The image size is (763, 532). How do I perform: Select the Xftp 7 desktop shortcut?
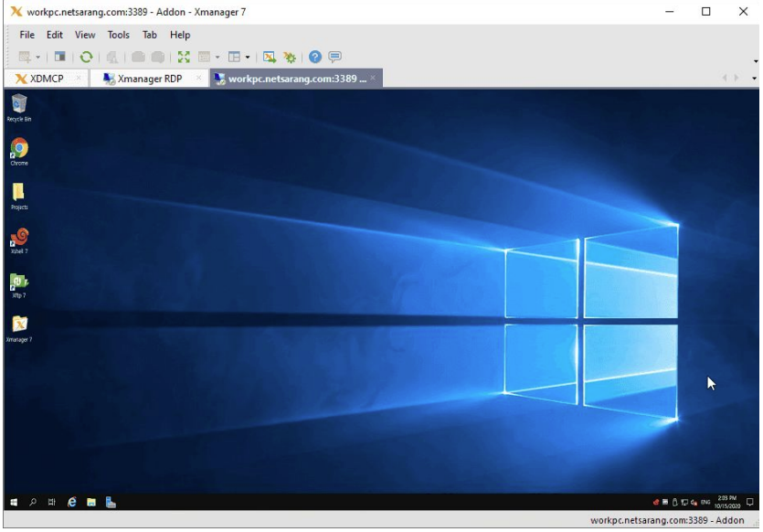(19, 285)
